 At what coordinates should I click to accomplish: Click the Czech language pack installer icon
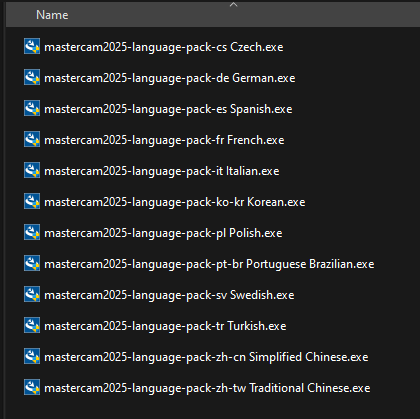click(x=32, y=46)
